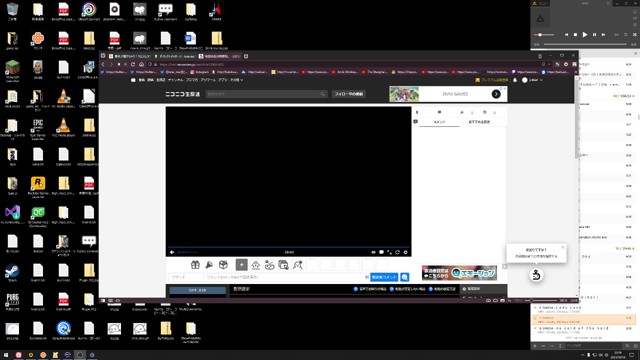Image resolution: width=640 pixels, height=360 pixels.
Task: Open the command dropdown left of the comment box
Action: click(x=186, y=277)
